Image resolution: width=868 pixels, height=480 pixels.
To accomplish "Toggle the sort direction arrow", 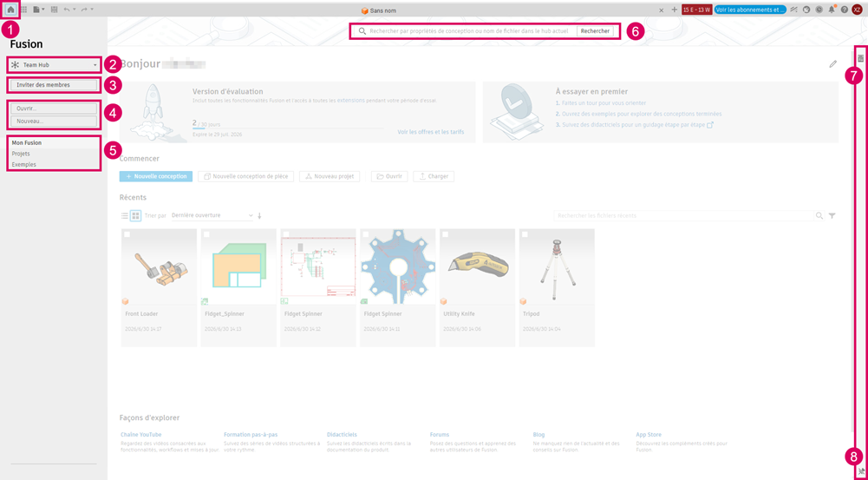I will pos(259,215).
